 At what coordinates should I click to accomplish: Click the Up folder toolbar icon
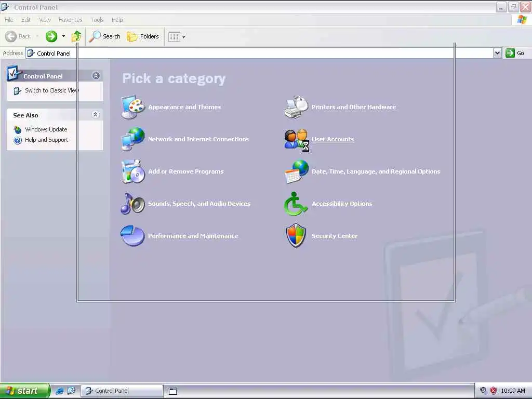pyautogui.click(x=76, y=36)
